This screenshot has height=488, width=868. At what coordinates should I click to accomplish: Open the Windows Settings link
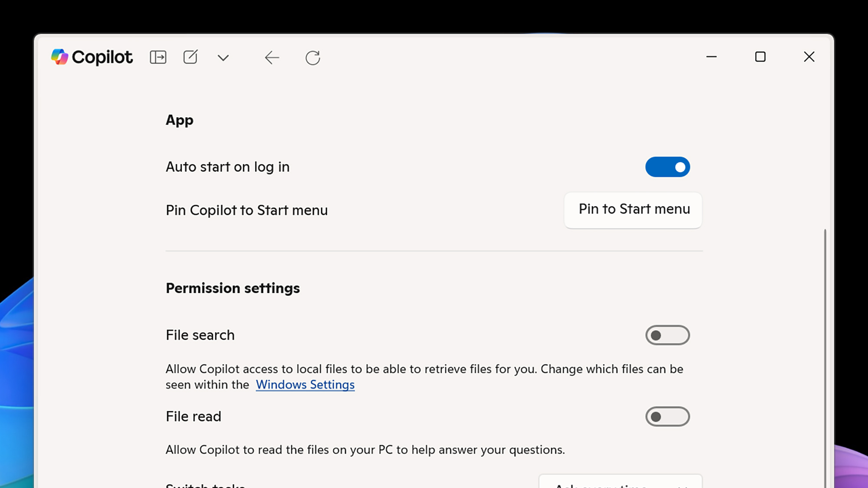point(305,385)
